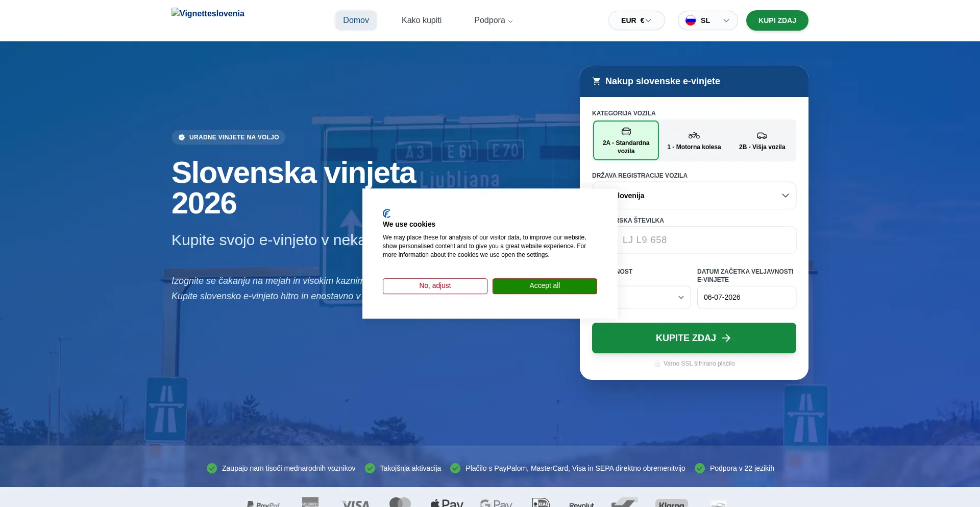Click 'Slovenska vinjeta 2026' heading
The width and height of the screenshot is (980, 507).
pos(294,188)
